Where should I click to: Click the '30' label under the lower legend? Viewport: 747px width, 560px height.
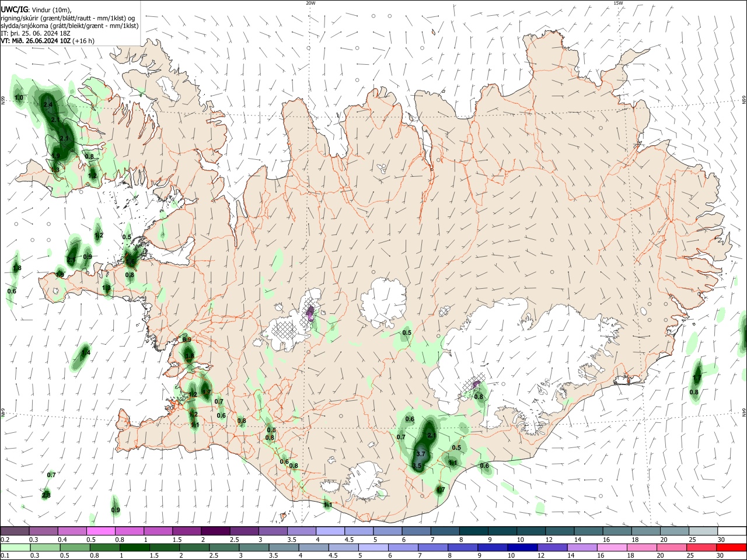point(720,556)
